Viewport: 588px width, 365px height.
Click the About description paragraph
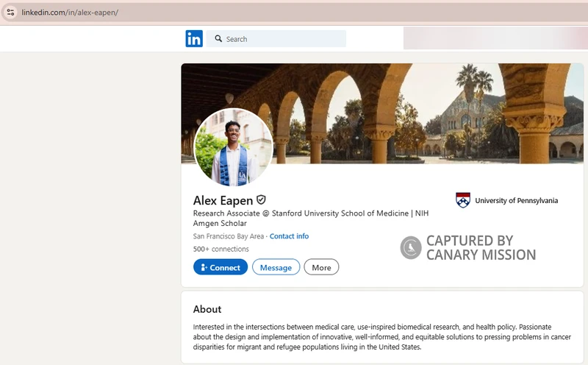click(381, 337)
